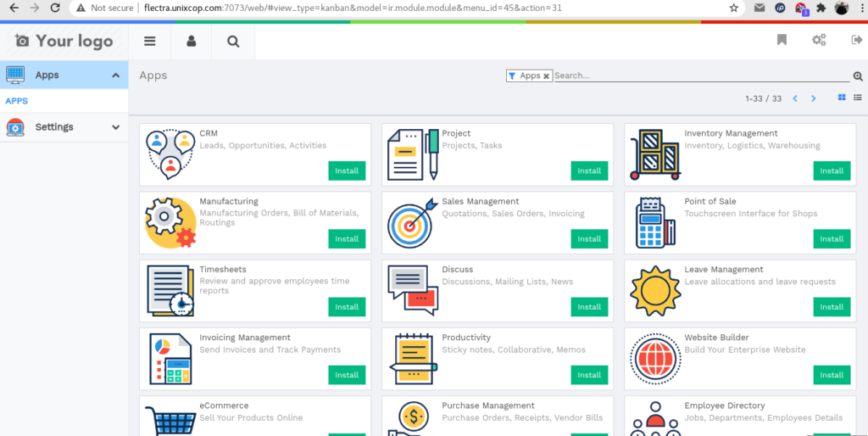The width and height of the screenshot is (868, 436).
Task: Click the Website Builder globe icon
Action: pyautogui.click(x=655, y=359)
